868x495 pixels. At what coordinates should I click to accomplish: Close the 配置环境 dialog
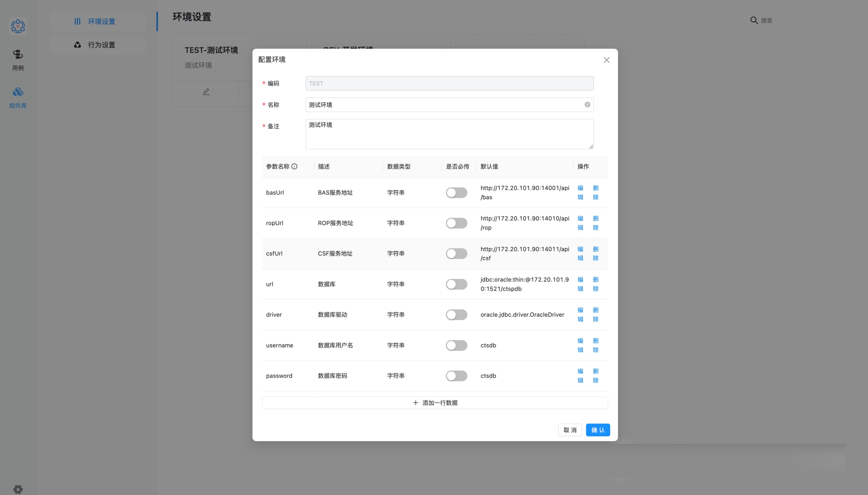click(607, 60)
